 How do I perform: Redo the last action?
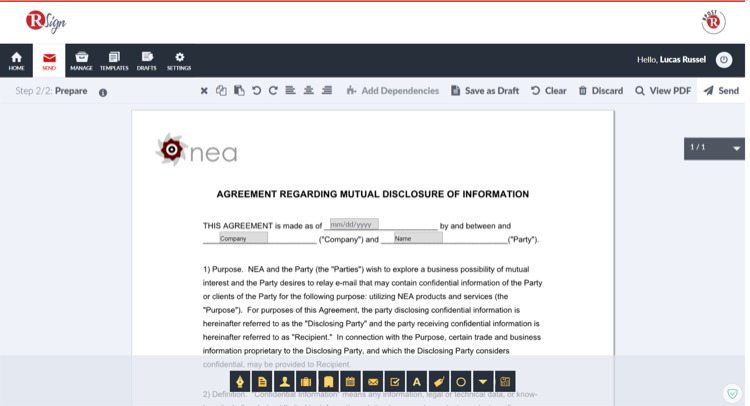273,90
